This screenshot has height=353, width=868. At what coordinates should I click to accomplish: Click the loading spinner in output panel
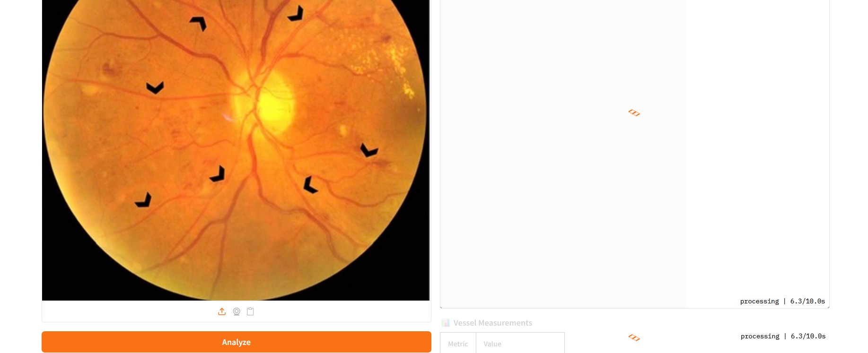tap(634, 113)
